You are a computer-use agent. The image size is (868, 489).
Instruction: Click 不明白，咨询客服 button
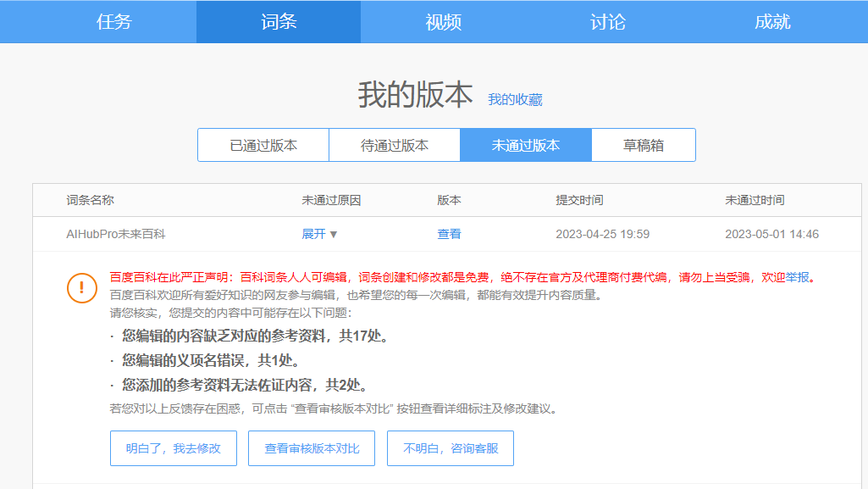point(451,448)
